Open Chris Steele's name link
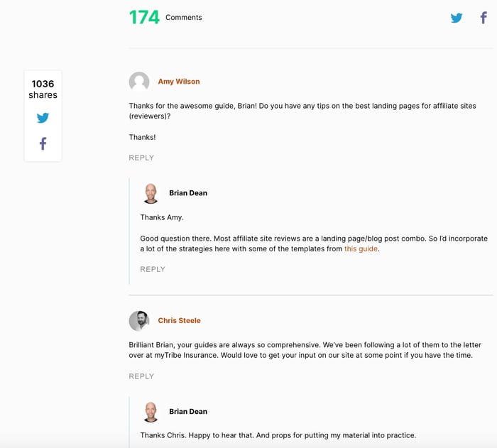This screenshot has height=448, width=497. point(179,320)
